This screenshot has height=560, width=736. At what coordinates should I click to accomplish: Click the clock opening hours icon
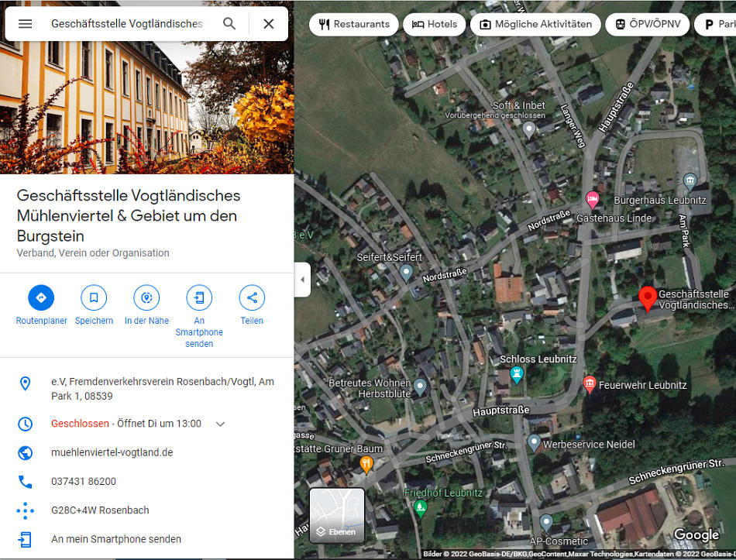(25, 424)
